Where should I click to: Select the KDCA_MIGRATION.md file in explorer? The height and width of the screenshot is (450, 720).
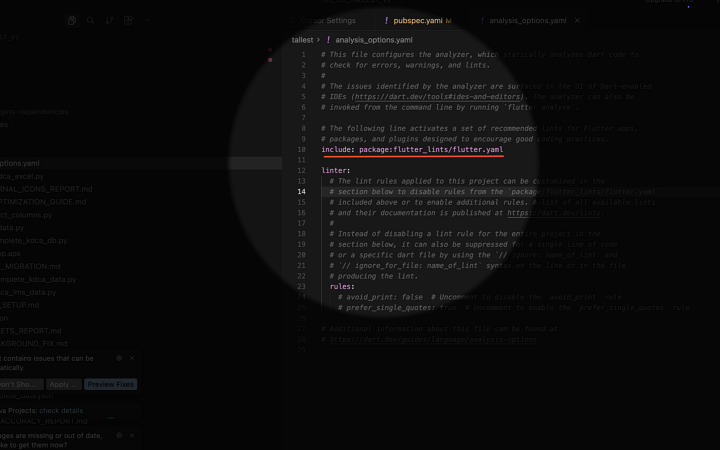tap(30, 267)
